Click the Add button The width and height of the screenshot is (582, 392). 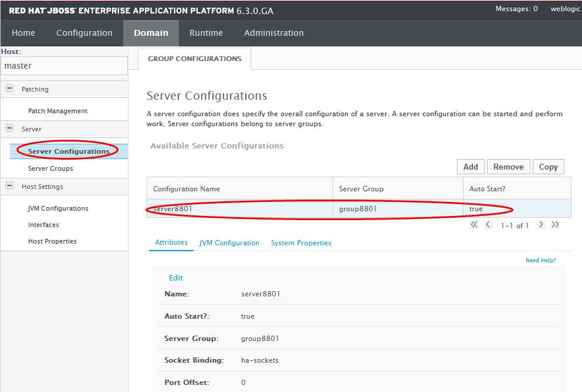pyautogui.click(x=471, y=167)
